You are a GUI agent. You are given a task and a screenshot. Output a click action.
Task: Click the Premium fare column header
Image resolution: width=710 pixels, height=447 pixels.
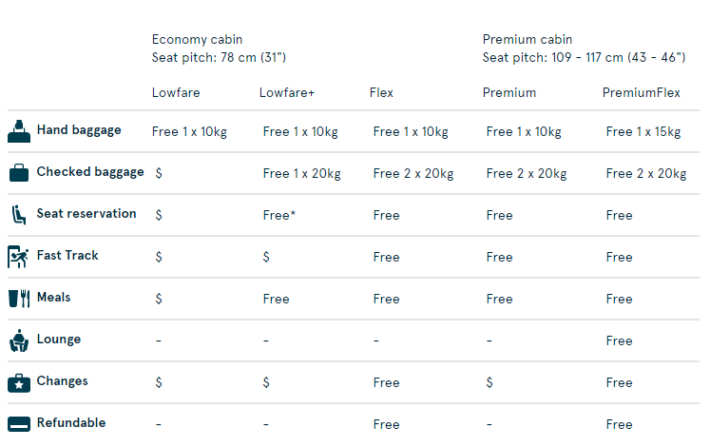pyautogui.click(x=509, y=93)
